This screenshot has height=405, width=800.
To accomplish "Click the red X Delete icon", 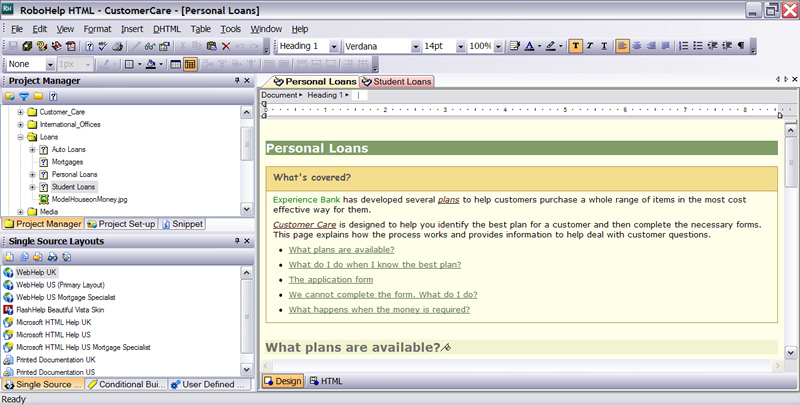I will 226,46.
